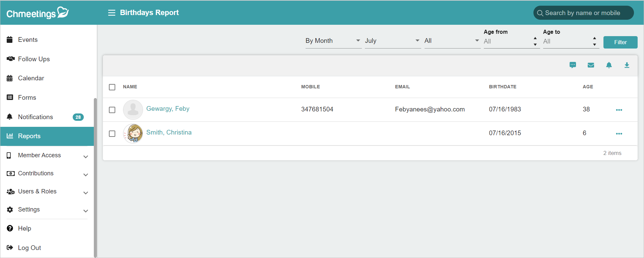Toggle the hamburger menu icon
Screen dimensions: 644x258
point(112,13)
